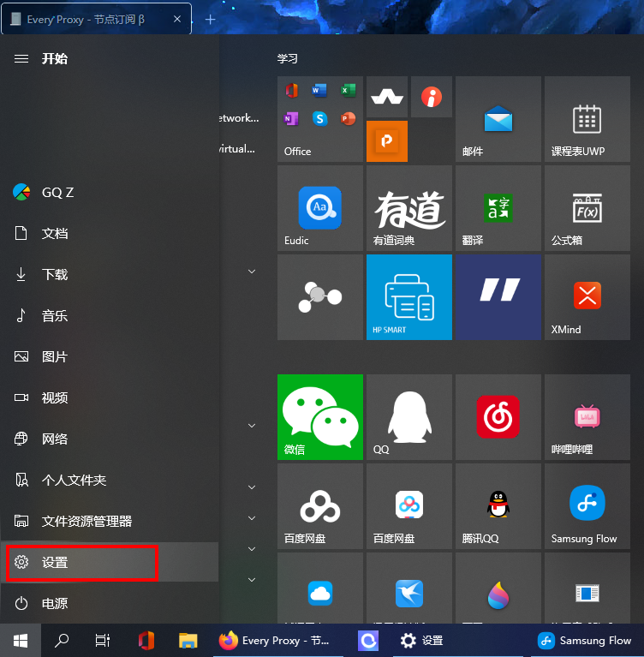The height and width of the screenshot is (657, 644).
Task: Switch to Samsung Flow on the taskbar
Action: (x=587, y=640)
